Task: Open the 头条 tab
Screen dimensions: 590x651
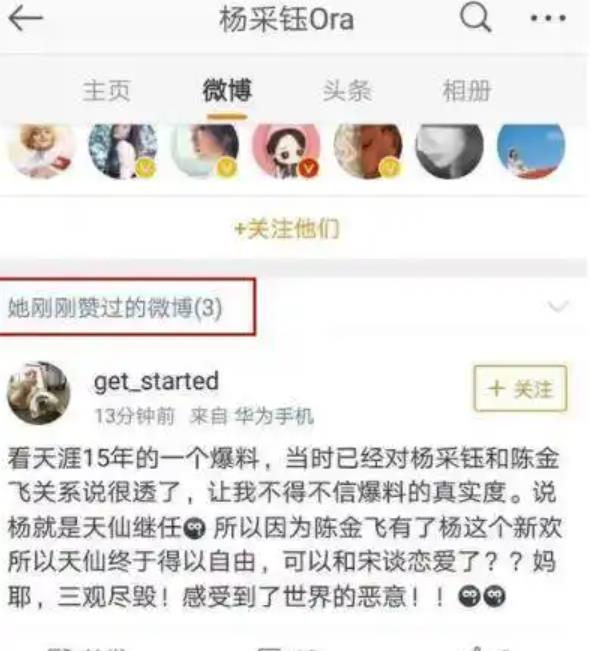Action: coord(347,91)
